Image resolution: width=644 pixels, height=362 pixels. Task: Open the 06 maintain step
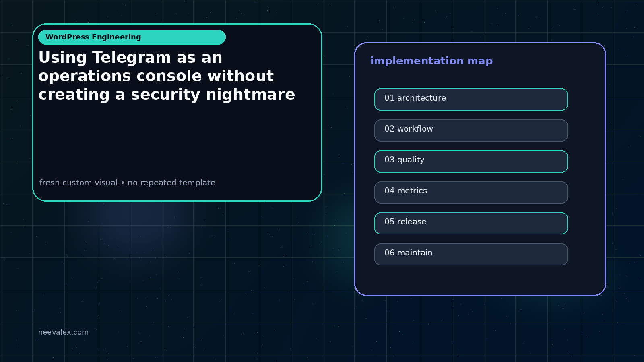click(x=471, y=254)
